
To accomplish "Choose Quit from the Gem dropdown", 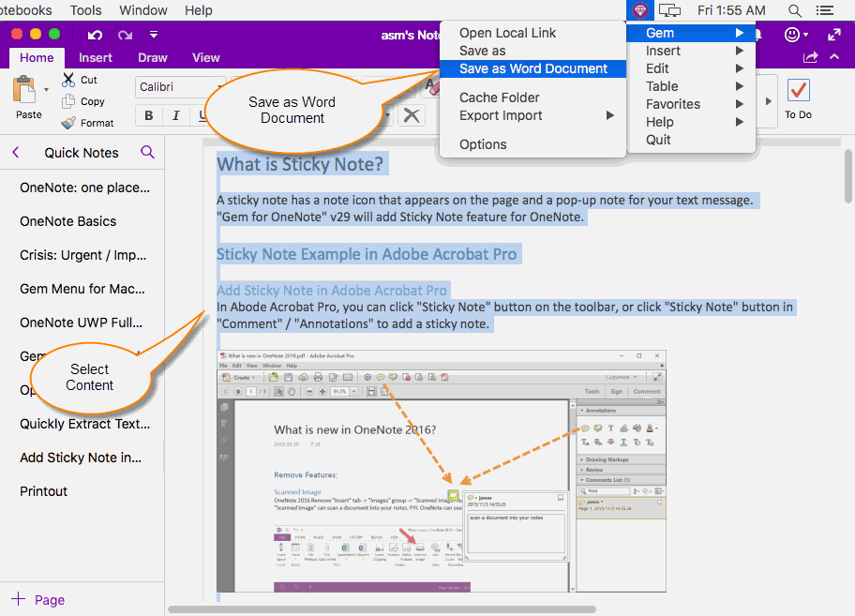I will click(x=692, y=140).
